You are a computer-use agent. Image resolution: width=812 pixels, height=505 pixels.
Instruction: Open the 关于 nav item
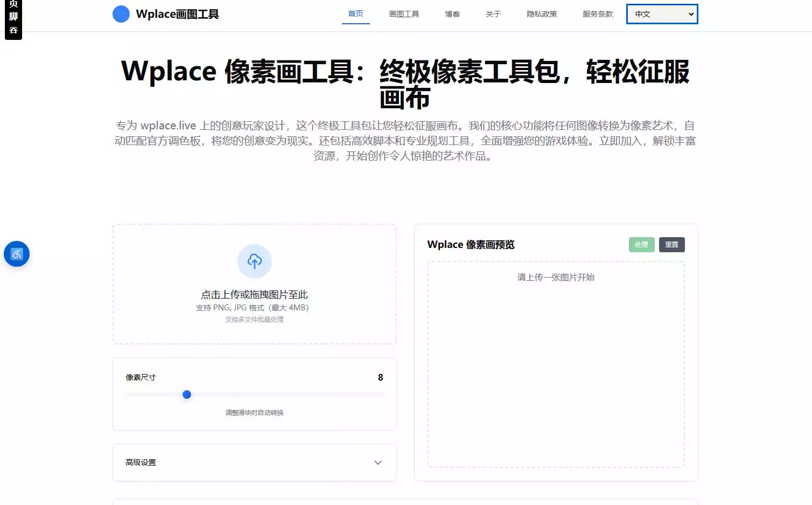pyautogui.click(x=494, y=14)
